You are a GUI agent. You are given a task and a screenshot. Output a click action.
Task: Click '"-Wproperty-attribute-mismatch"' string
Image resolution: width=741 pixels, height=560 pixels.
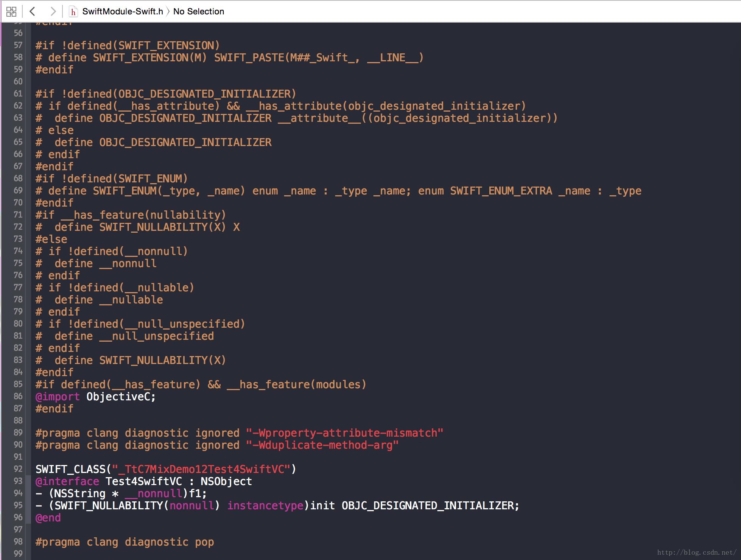click(344, 433)
